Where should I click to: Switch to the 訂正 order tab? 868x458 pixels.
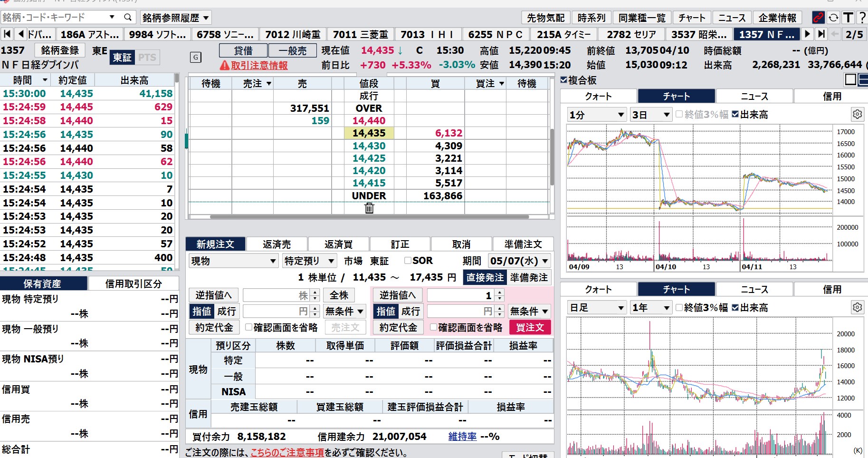400,244
